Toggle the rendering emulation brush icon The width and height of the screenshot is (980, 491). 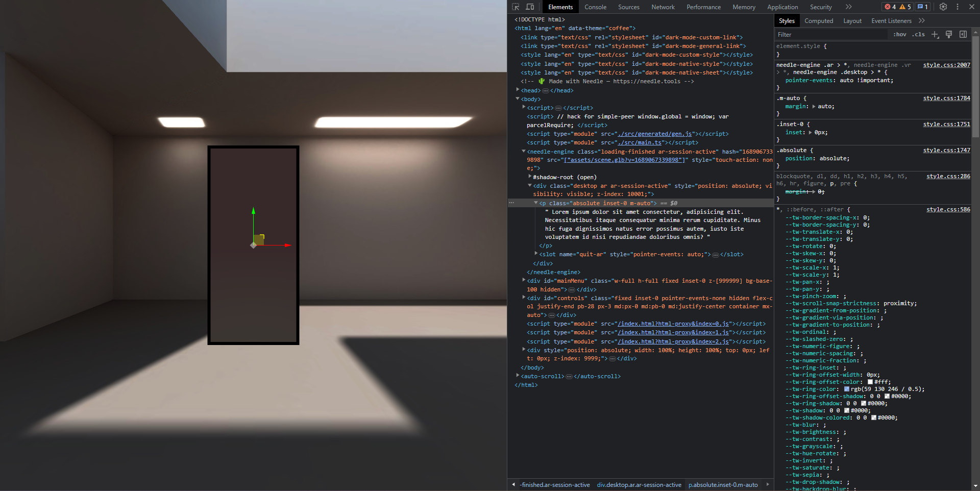click(x=949, y=34)
